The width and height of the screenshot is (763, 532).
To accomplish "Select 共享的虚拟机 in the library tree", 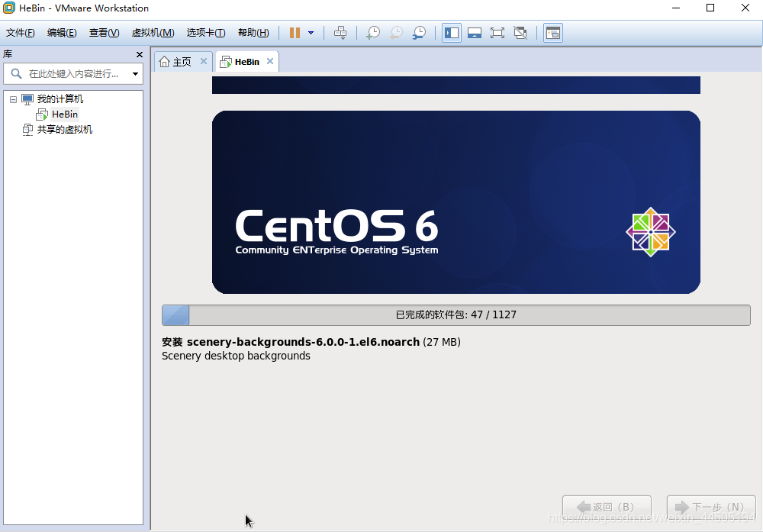I will tap(65, 130).
